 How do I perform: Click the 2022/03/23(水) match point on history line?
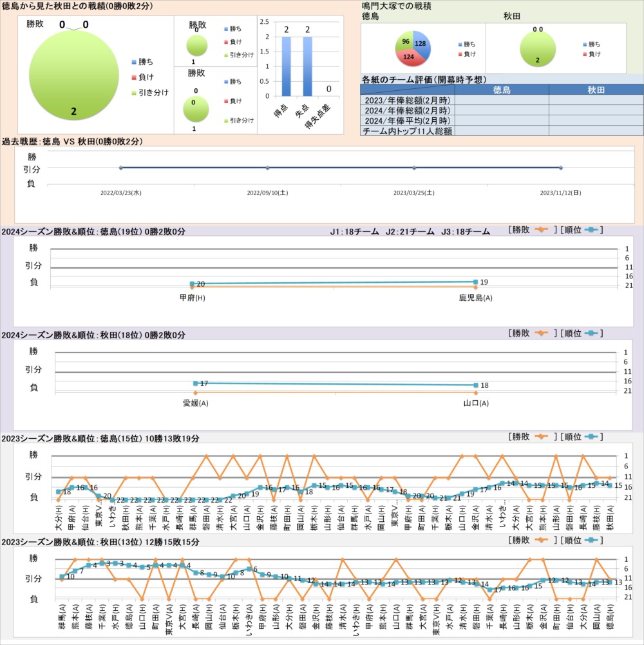120,168
